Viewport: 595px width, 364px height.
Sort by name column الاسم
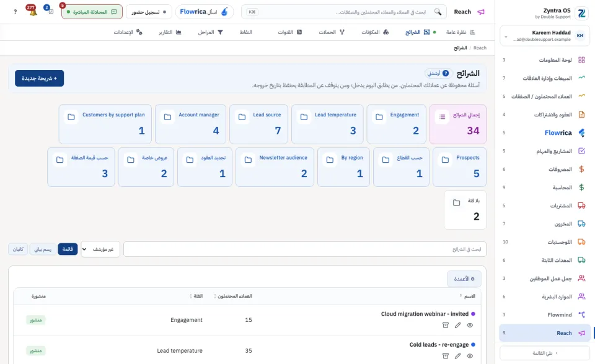[x=467, y=296]
